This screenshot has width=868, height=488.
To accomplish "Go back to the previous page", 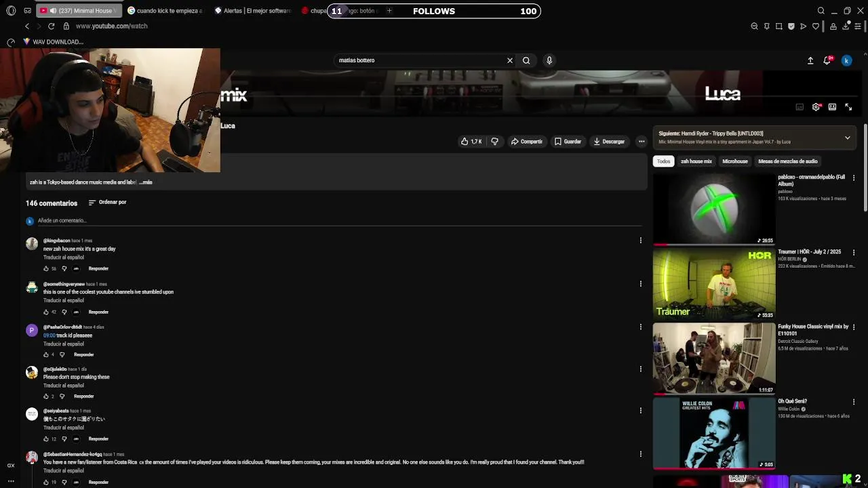I will 27,26.
